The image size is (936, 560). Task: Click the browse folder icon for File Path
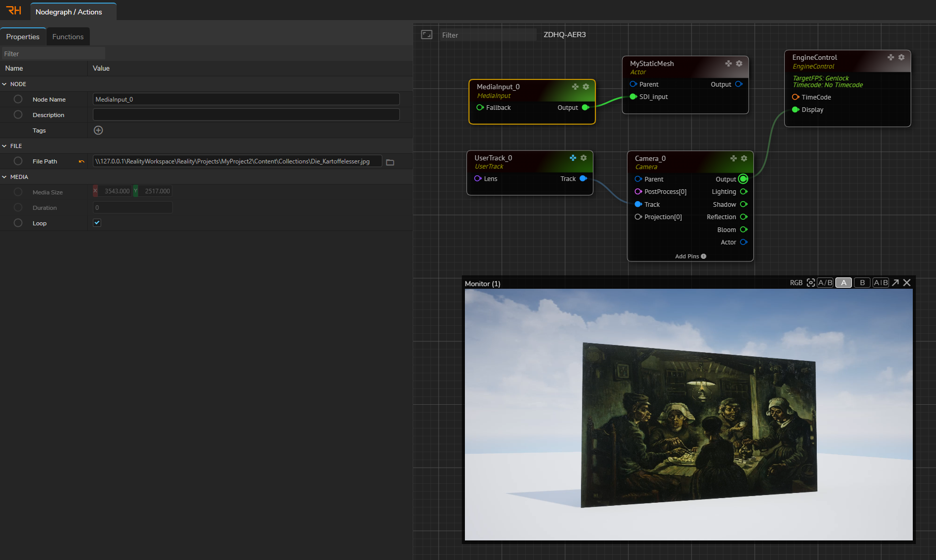[x=390, y=162]
